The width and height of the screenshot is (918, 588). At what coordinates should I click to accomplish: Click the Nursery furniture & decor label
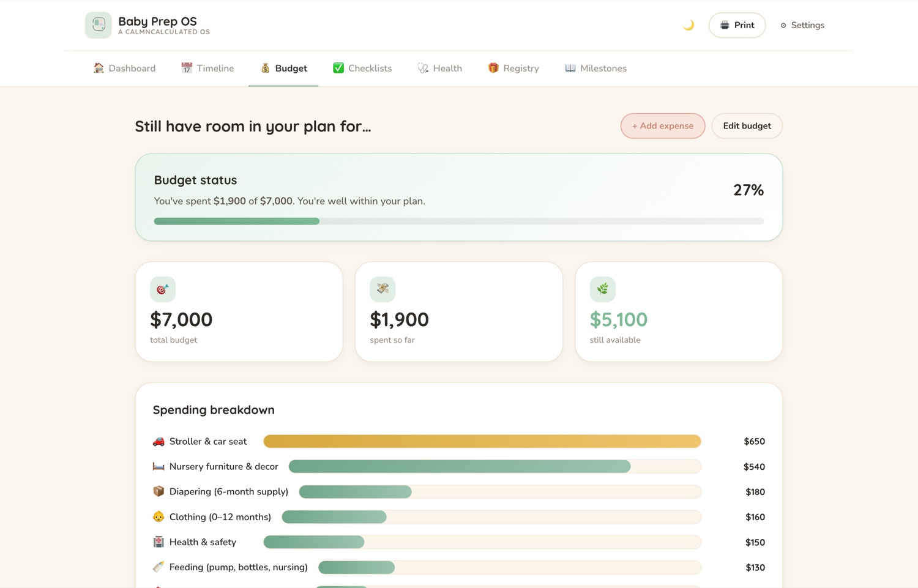tap(224, 466)
